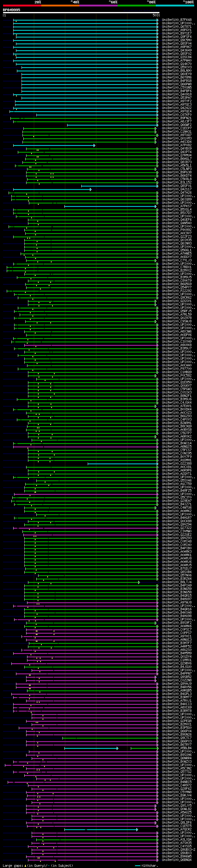Select hit UniRef100_A7PW40

(177, 60)
